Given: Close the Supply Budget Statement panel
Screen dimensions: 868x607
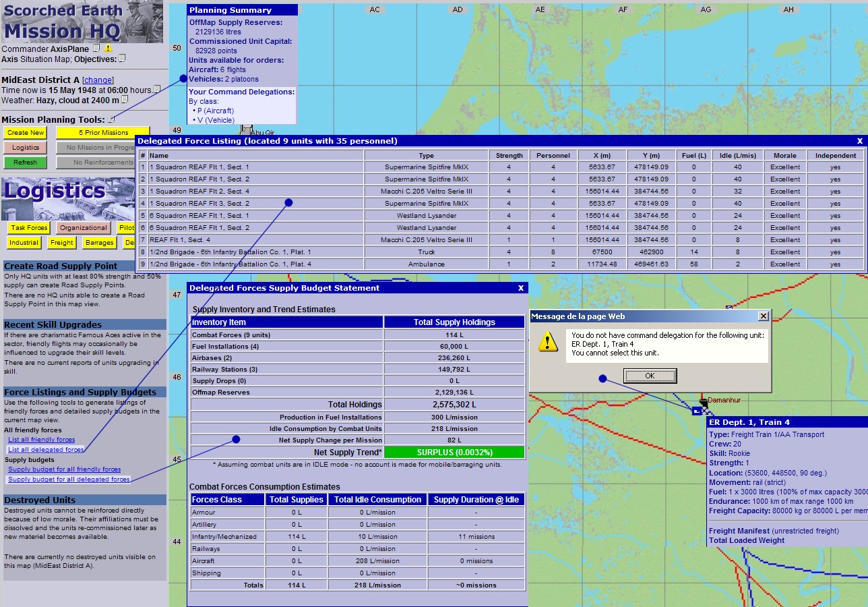Looking at the screenshot, I should [x=520, y=288].
